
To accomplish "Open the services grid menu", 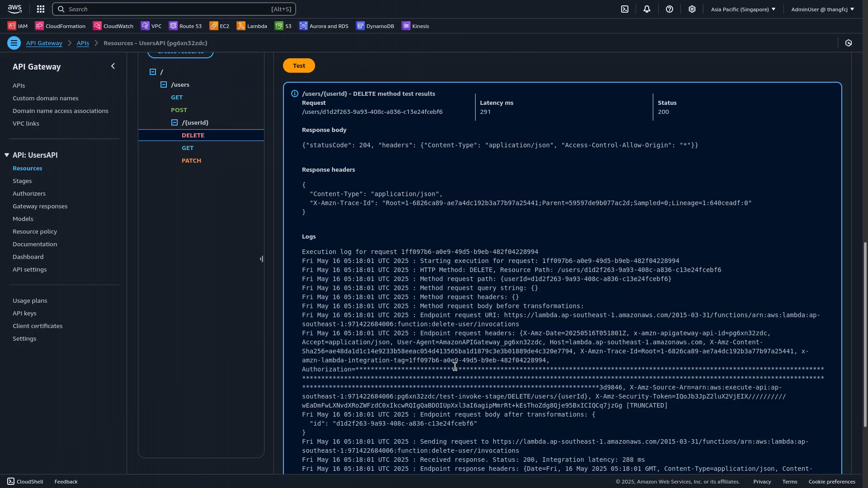I will [x=41, y=9].
